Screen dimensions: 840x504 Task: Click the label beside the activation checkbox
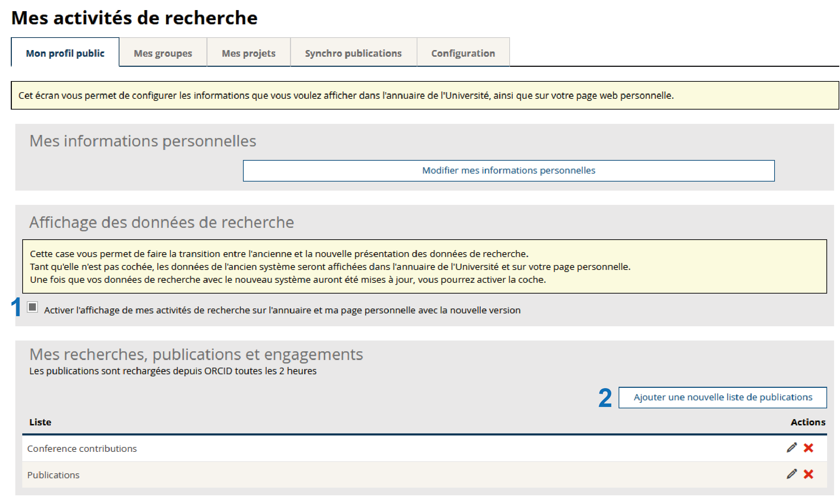[282, 310]
